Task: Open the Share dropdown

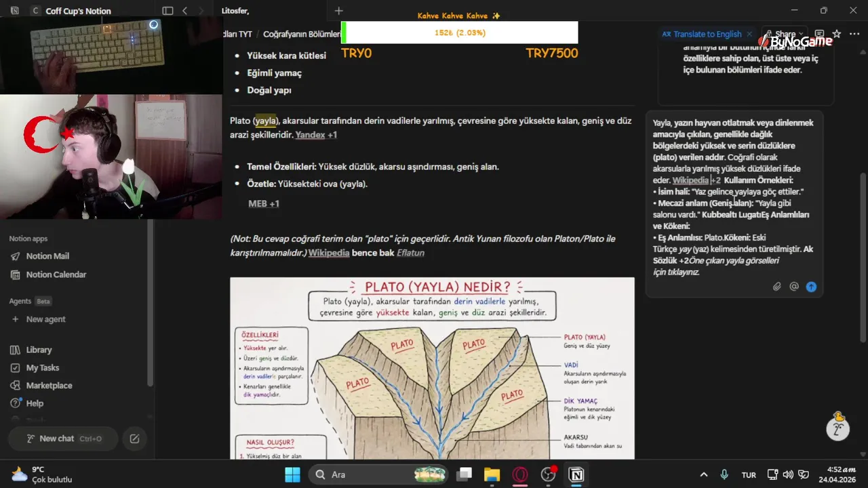Action: tap(785, 34)
